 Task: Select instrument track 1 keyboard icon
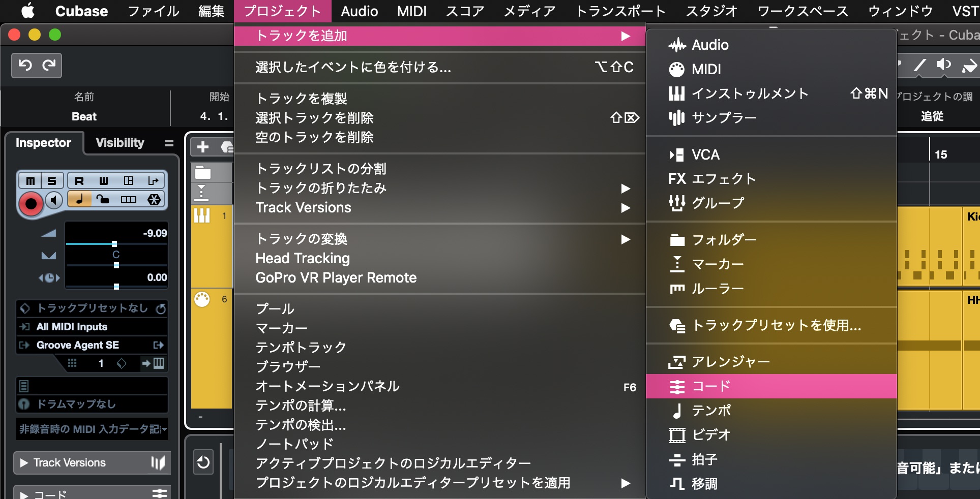coord(202,215)
